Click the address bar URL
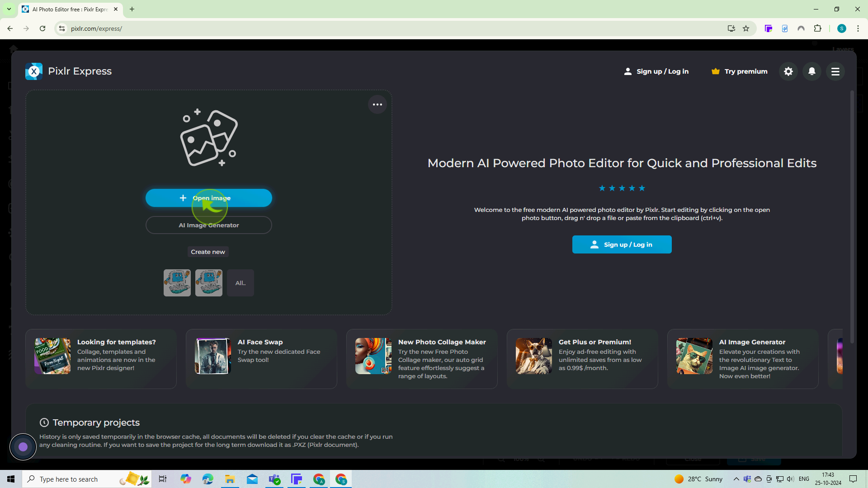 point(96,28)
